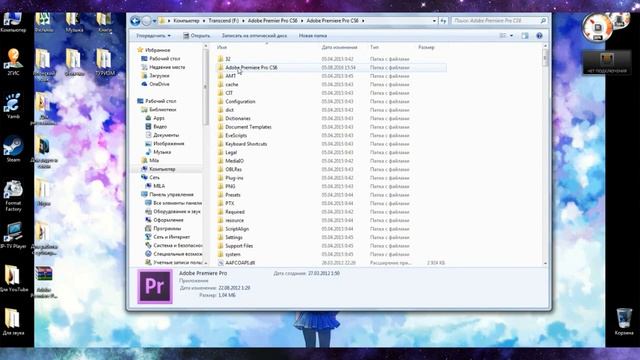Viewport: 640px width, 360px height.
Task: Select the Adobe Premiere Pro CS6 folder row
Action: (x=331, y=67)
